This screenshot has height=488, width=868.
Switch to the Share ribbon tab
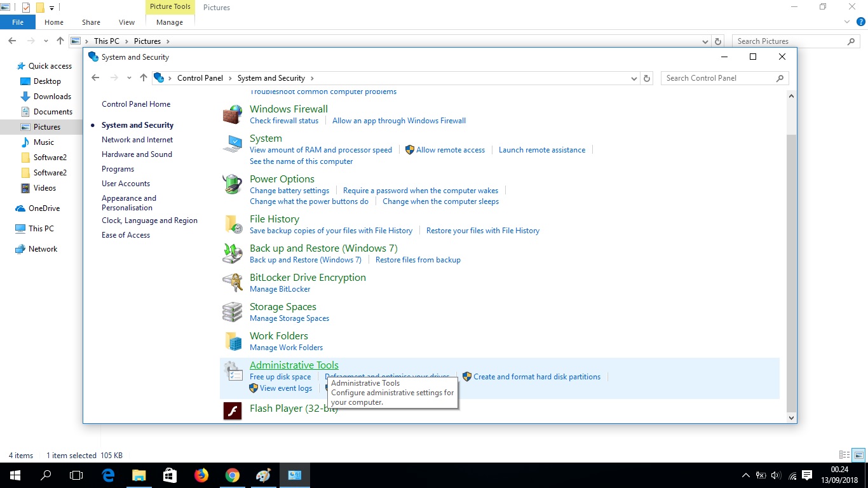pyautogui.click(x=91, y=22)
